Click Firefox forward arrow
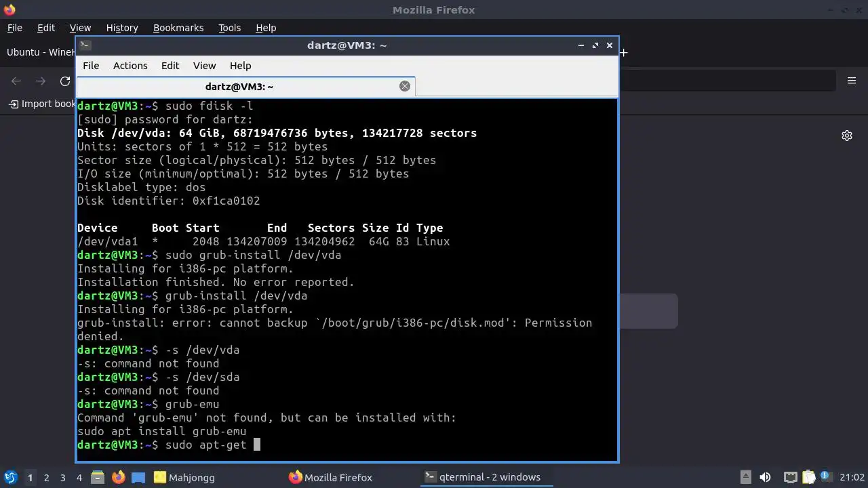 pyautogui.click(x=41, y=81)
